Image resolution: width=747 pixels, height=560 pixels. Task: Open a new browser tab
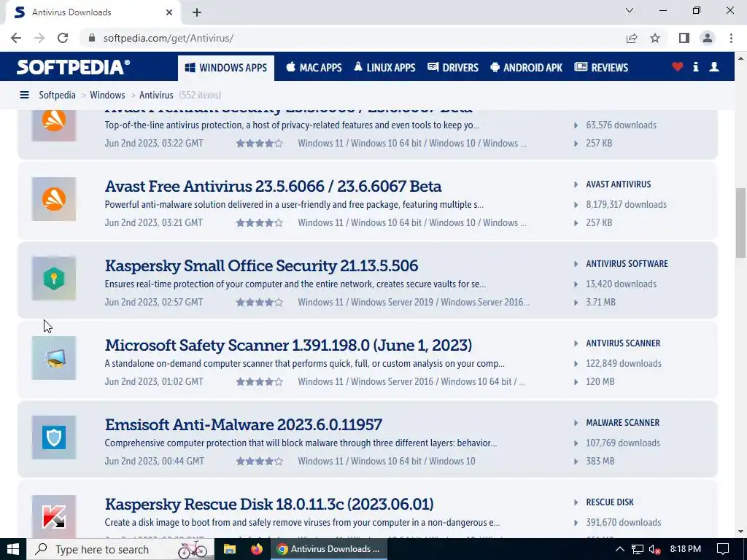pos(197,13)
